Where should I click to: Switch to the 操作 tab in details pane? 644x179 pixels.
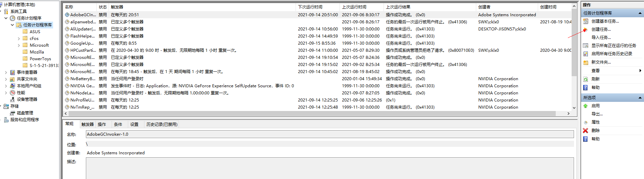102,125
